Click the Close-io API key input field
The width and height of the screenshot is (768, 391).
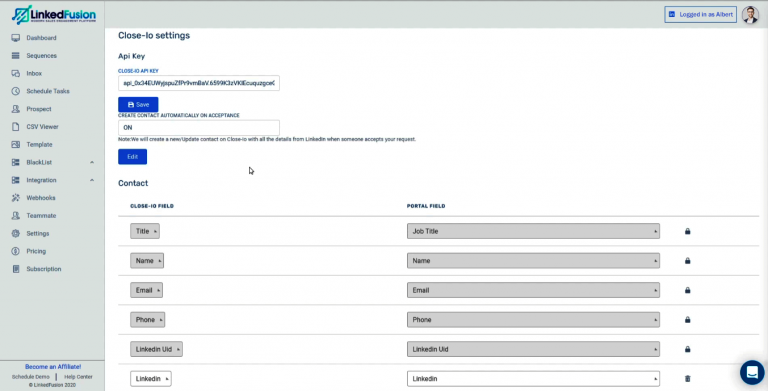199,83
